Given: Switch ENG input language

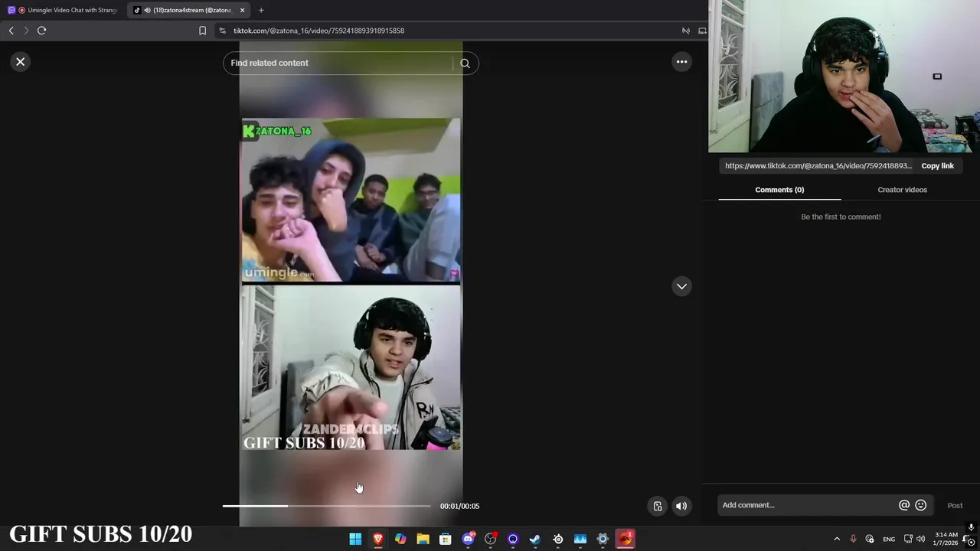Looking at the screenshot, I should point(889,540).
